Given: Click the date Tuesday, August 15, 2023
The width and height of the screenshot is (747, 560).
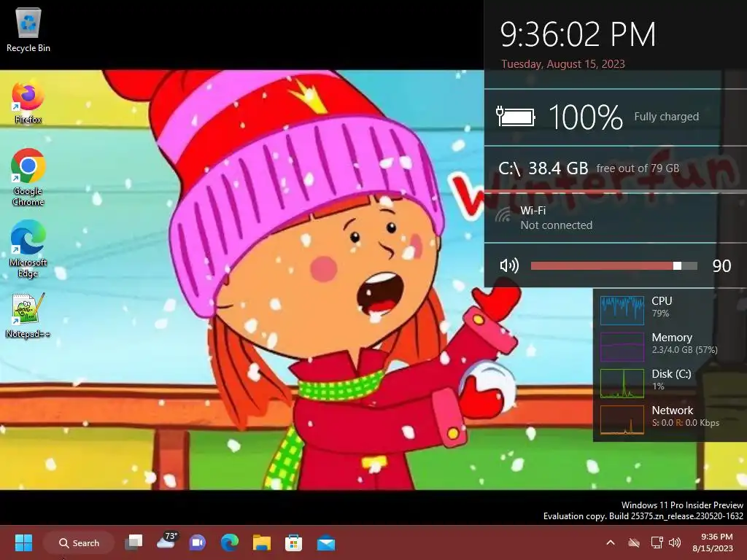Looking at the screenshot, I should (x=562, y=64).
